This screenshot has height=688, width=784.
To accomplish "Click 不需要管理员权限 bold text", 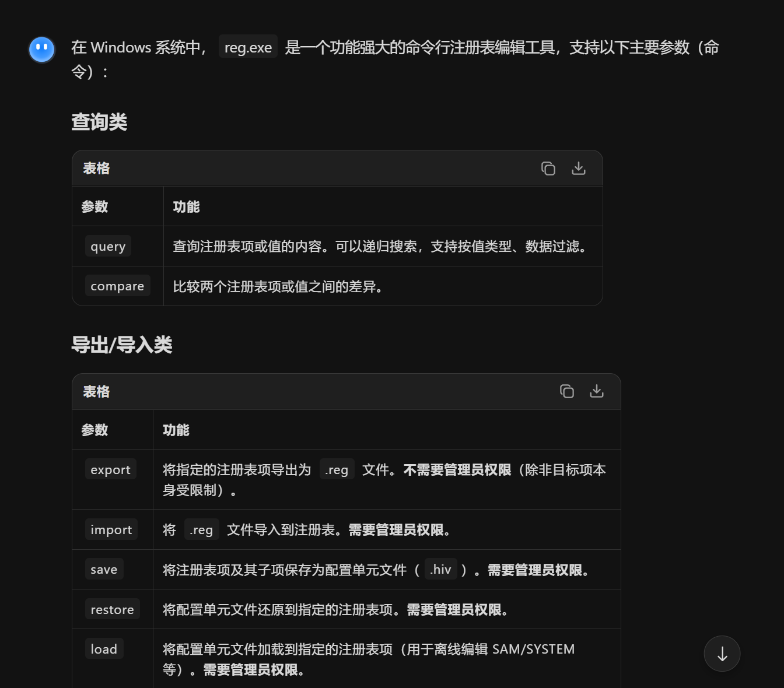I will (457, 470).
